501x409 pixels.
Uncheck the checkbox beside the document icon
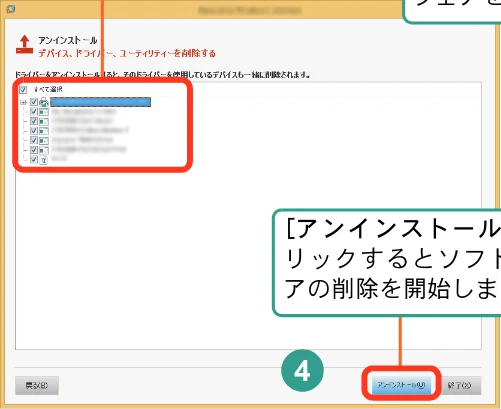[x=34, y=160]
